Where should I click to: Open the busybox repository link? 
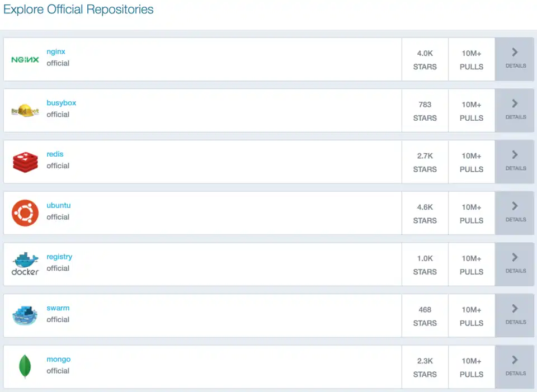tap(62, 102)
